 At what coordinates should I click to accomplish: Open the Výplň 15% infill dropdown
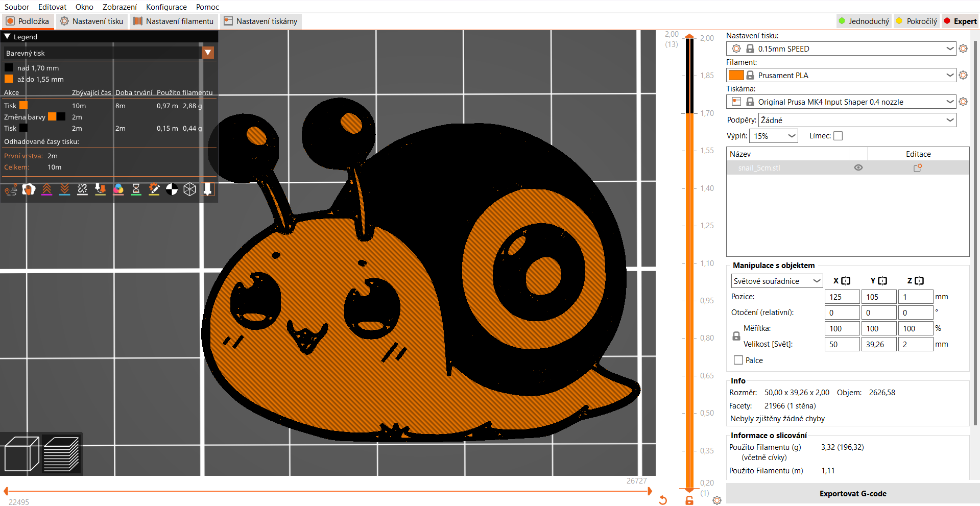tap(774, 136)
